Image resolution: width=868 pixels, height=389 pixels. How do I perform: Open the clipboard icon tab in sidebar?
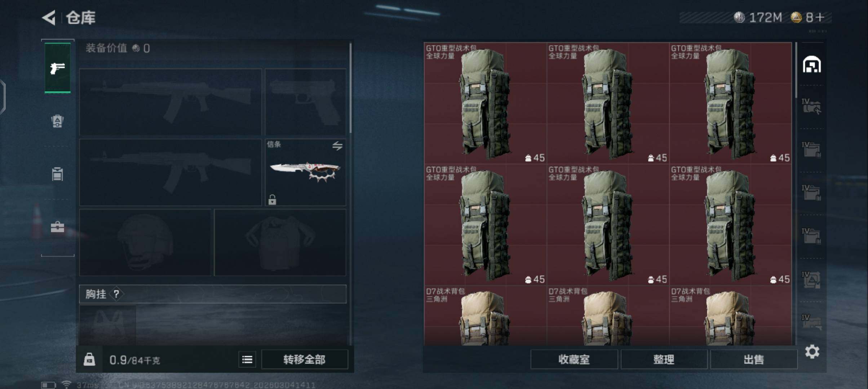point(57,174)
